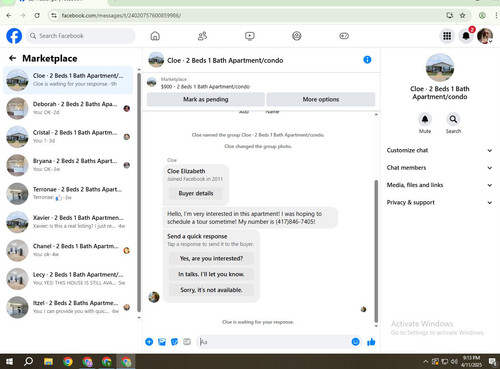
Task: Click taskbar clock showing 9:13 PM
Action: pos(471,361)
